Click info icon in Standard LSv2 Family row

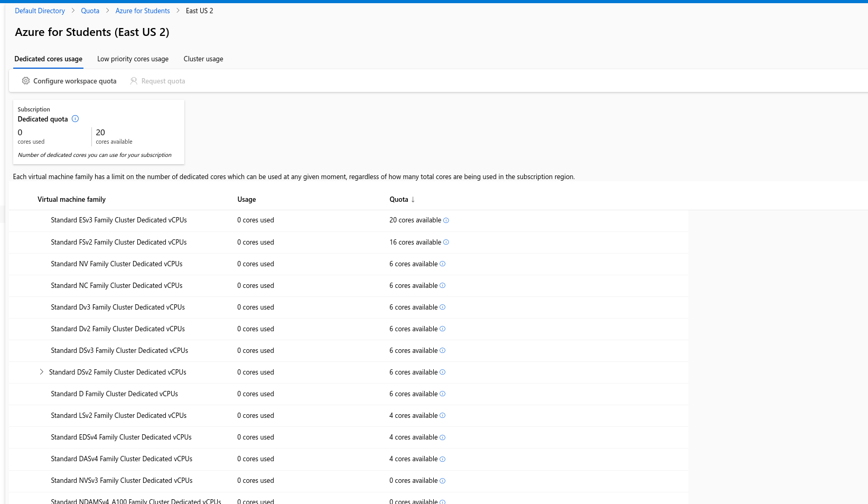443,415
